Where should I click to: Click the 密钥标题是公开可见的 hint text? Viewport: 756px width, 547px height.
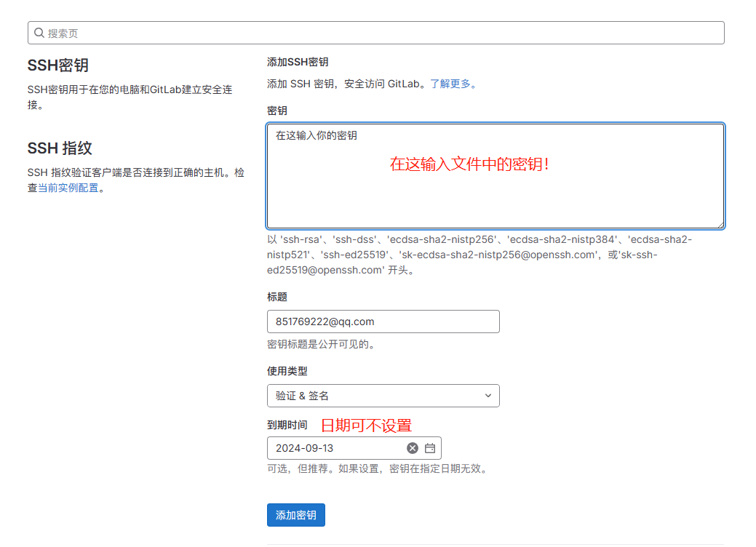click(322, 344)
